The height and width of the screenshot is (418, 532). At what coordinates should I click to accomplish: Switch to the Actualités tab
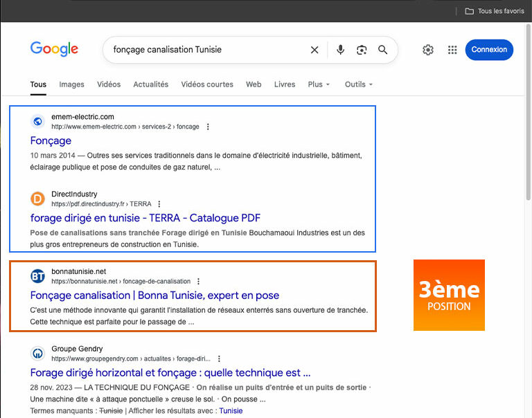pyautogui.click(x=150, y=84)
